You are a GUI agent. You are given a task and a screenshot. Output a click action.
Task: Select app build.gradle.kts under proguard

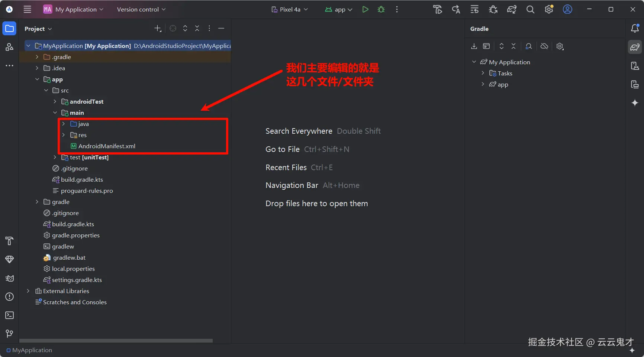[x=77, y=179]
